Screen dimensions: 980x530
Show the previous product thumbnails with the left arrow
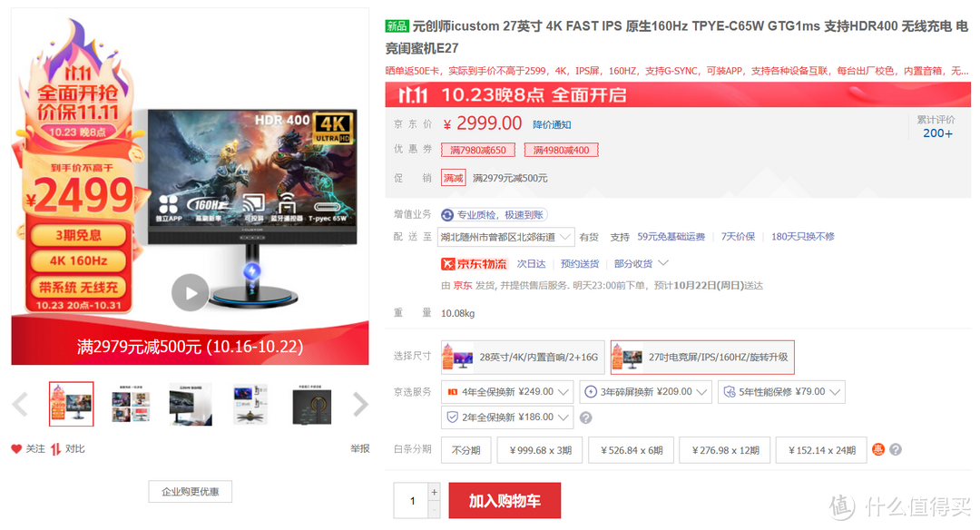tap(21, 405)
